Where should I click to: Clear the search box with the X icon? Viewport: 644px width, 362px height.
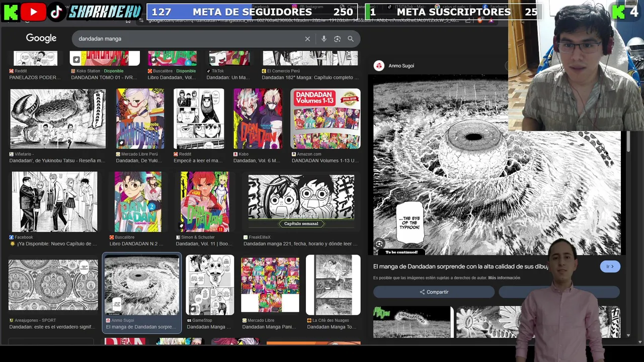coord(307,39)
